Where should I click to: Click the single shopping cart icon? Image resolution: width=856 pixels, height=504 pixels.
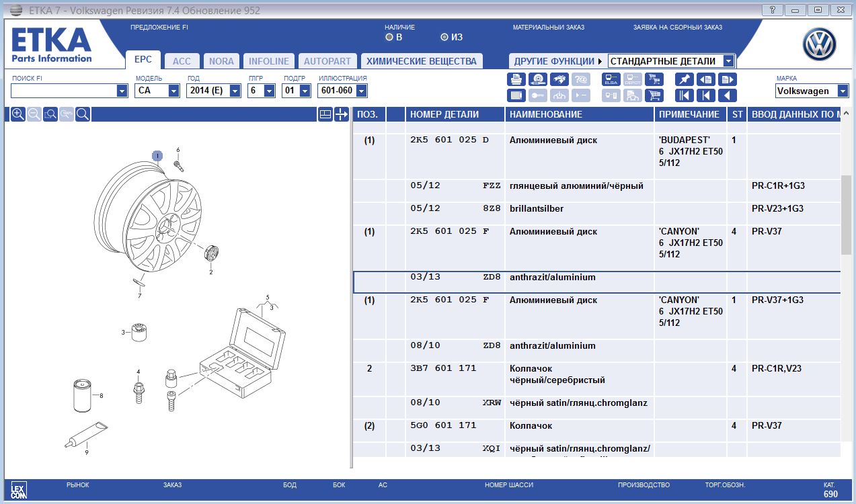[654, 95]
